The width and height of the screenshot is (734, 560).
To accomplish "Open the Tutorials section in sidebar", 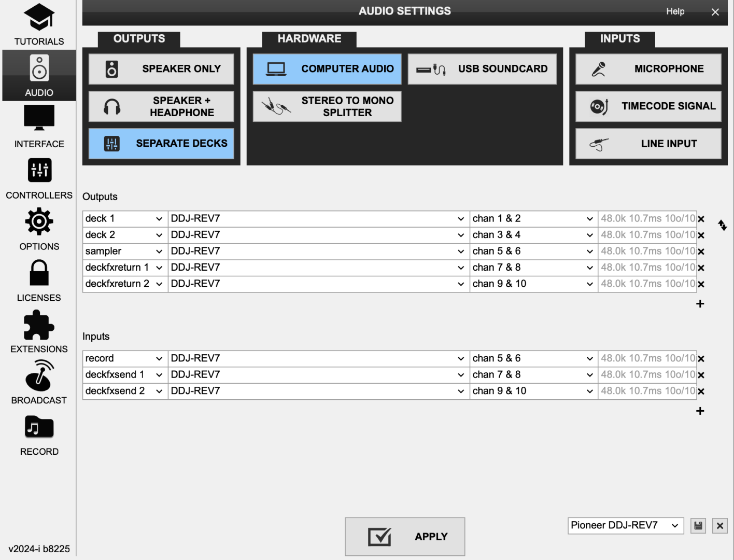I will coord(39,25).
